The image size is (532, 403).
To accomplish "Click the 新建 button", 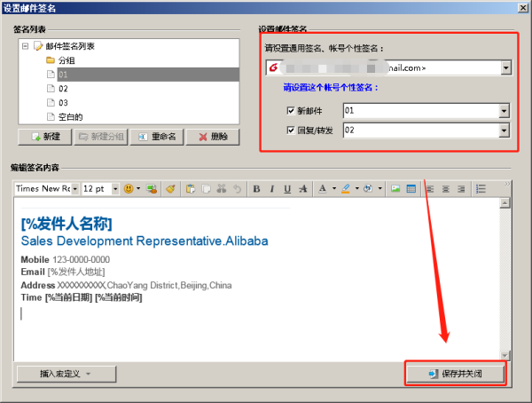I will [x=45, y=137].
